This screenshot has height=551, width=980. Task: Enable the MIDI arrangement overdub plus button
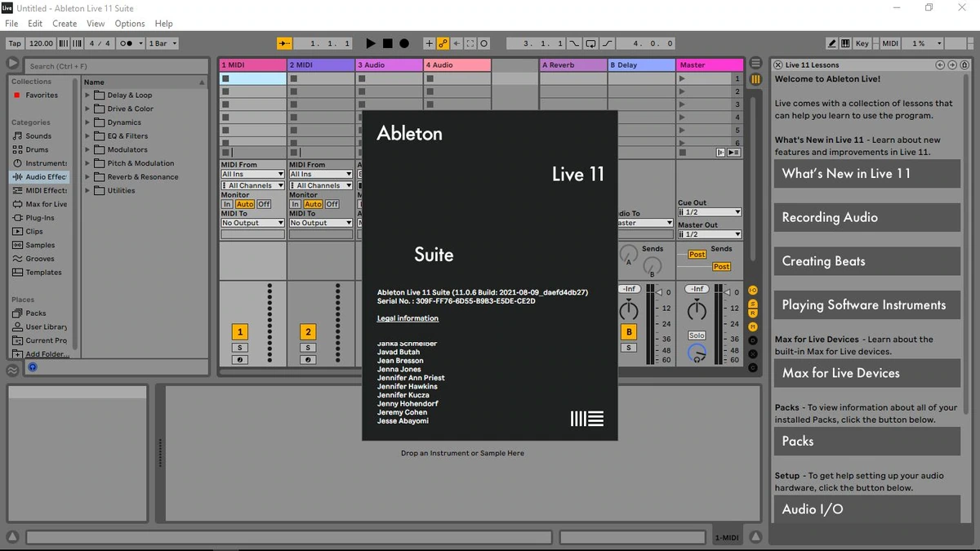430,43
